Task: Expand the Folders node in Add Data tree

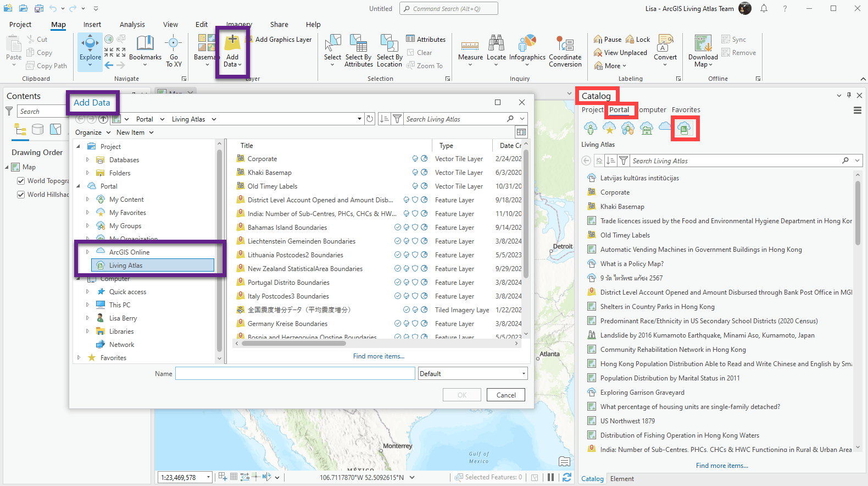Action: (87, 173)
